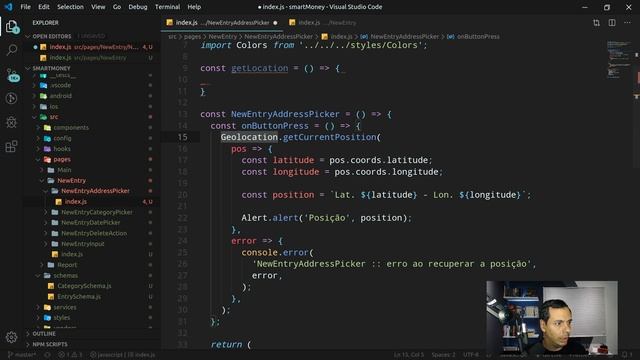Open the Extensions view
Image resolution: width=640 pixels, height=360 pixels.
click(x=11, y=146)
